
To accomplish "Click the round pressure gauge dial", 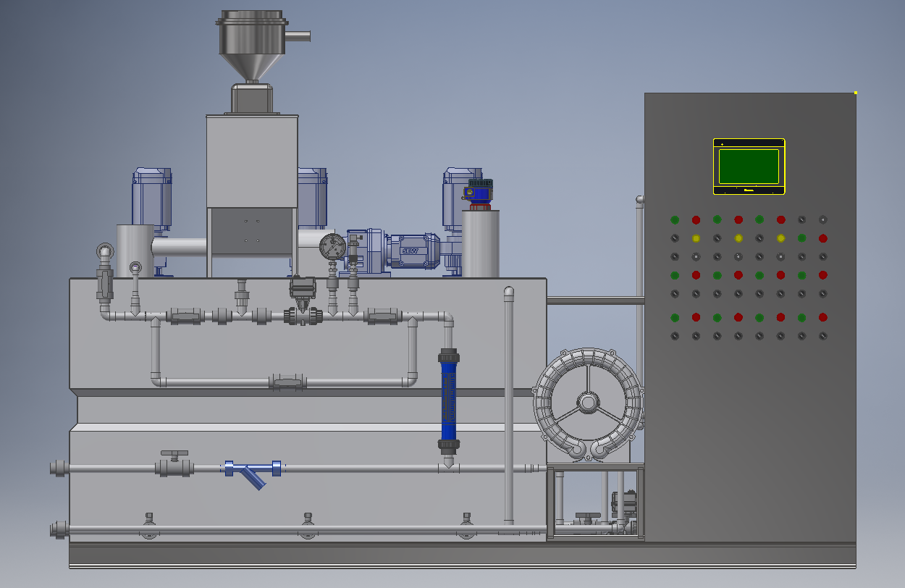I will (x=332, y=246).
